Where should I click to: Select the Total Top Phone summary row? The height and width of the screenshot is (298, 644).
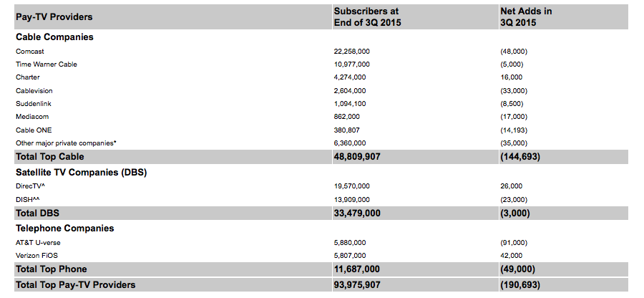[x=52, y=269]
